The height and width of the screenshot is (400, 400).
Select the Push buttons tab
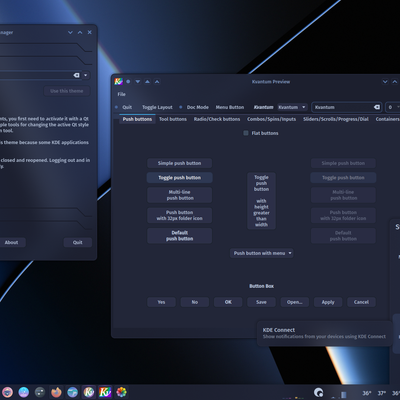pos(137,119)
